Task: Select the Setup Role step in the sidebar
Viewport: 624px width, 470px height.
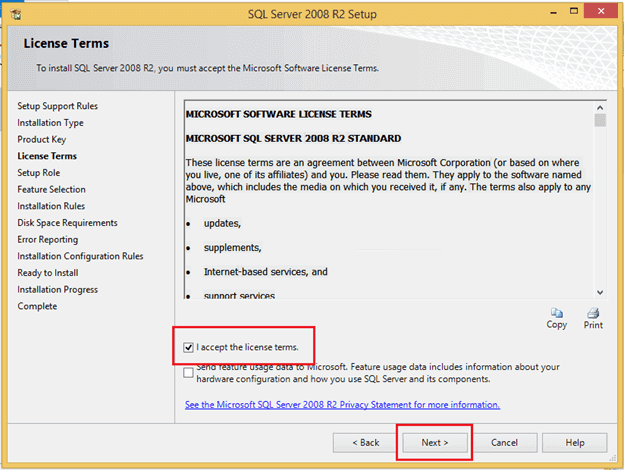Action: click(39, 172)
